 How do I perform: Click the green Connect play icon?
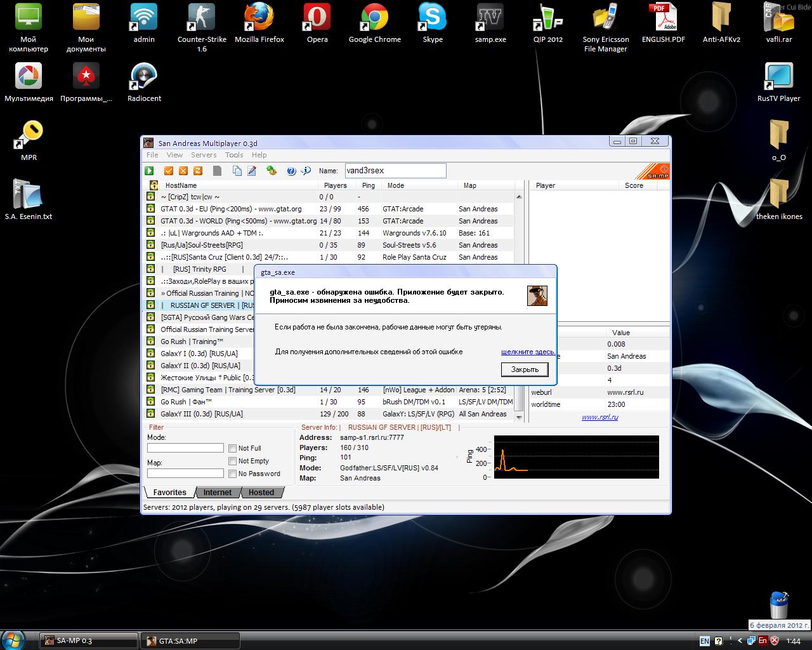point(149,171)
